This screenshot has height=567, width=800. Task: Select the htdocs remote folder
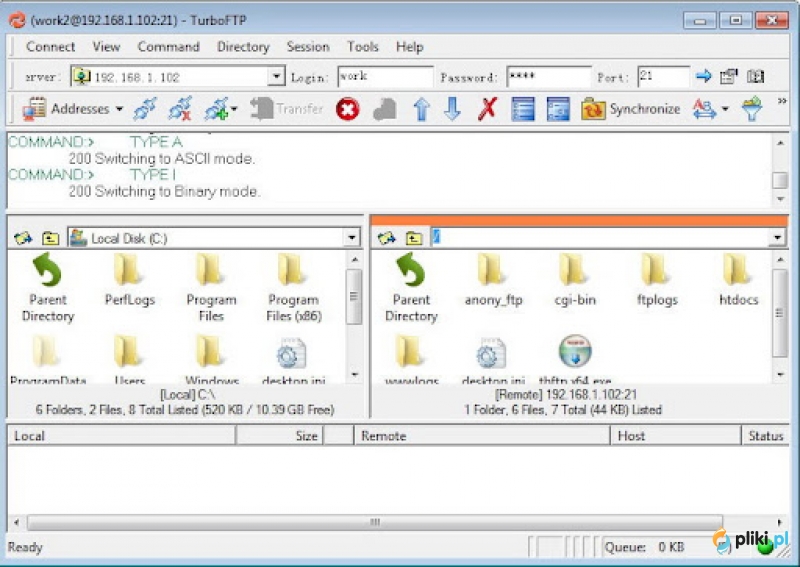click(738, 280)
